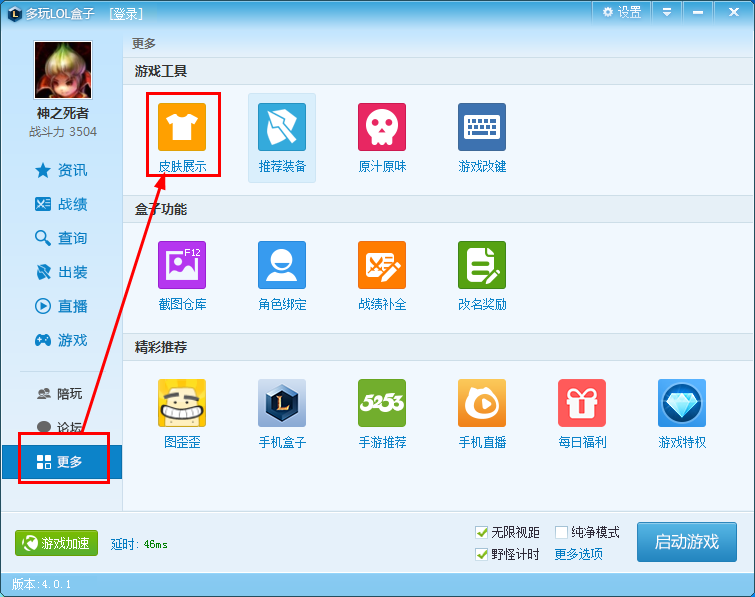Go to the 战绩 match record section
Image resolution: width=755 pixels, height=597 pixels.
[x=61, y=204]
